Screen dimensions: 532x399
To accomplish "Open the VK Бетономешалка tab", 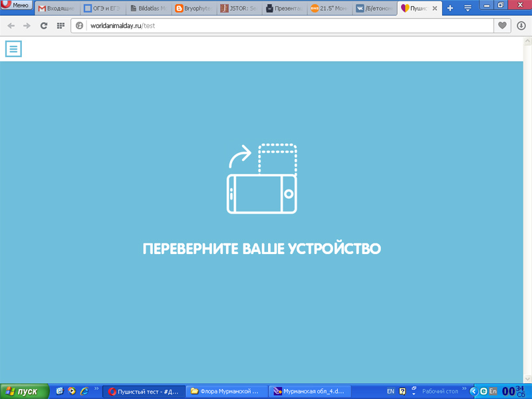I will [376, 9].
